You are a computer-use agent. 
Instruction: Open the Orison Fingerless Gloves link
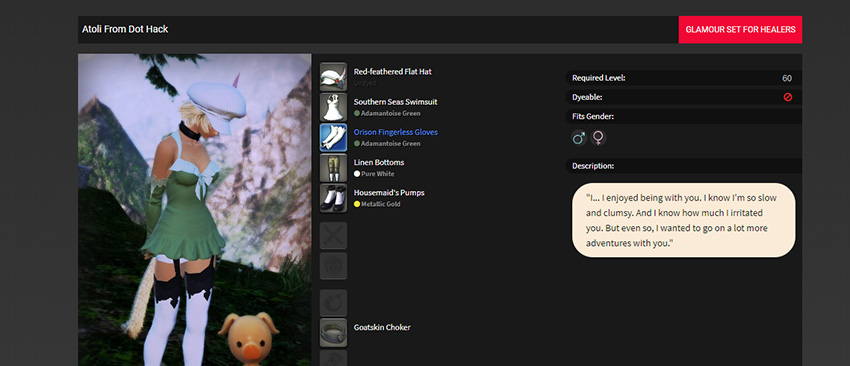(395, 132)
